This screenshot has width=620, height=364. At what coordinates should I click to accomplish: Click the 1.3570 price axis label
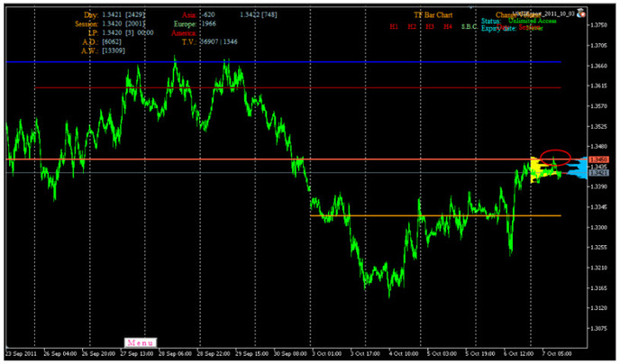(597, 106)
